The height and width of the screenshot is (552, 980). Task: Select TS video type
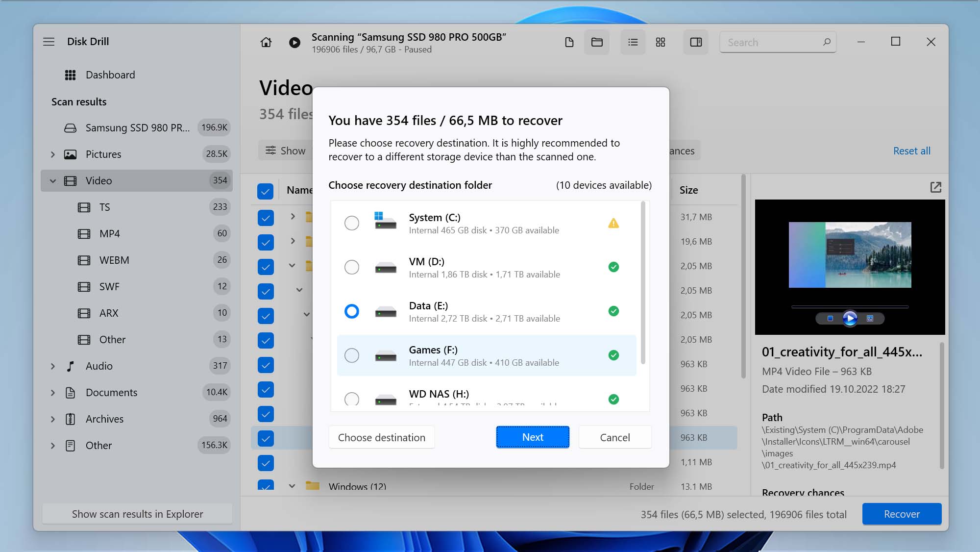click(x=136, y=207)
